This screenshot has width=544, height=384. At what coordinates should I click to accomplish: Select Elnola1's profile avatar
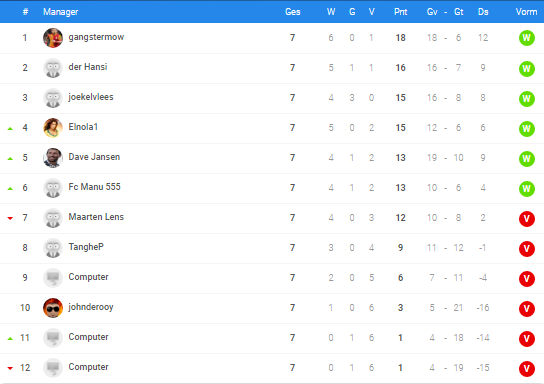[53, 128]
